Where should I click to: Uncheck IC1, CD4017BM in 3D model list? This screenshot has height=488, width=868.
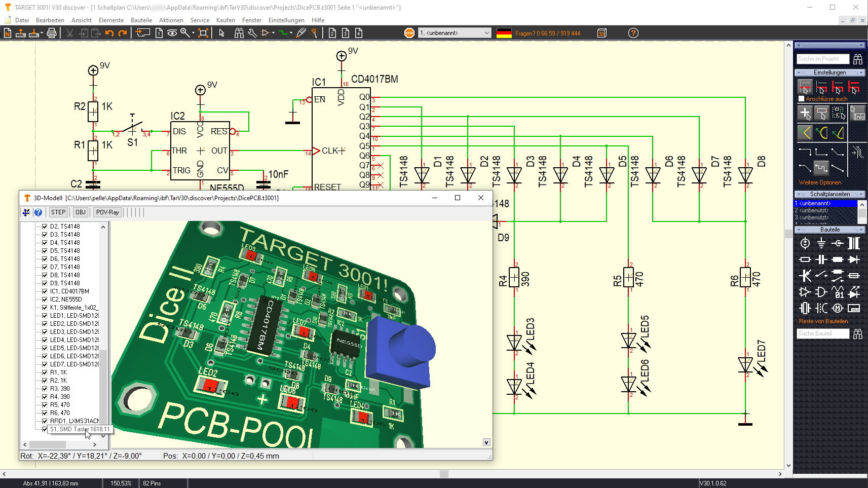tap(45, 291)
